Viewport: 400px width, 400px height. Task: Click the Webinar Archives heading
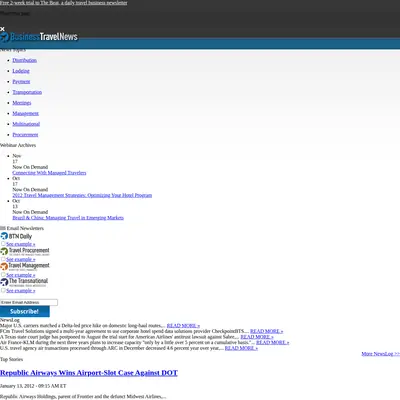click(18, 145)
